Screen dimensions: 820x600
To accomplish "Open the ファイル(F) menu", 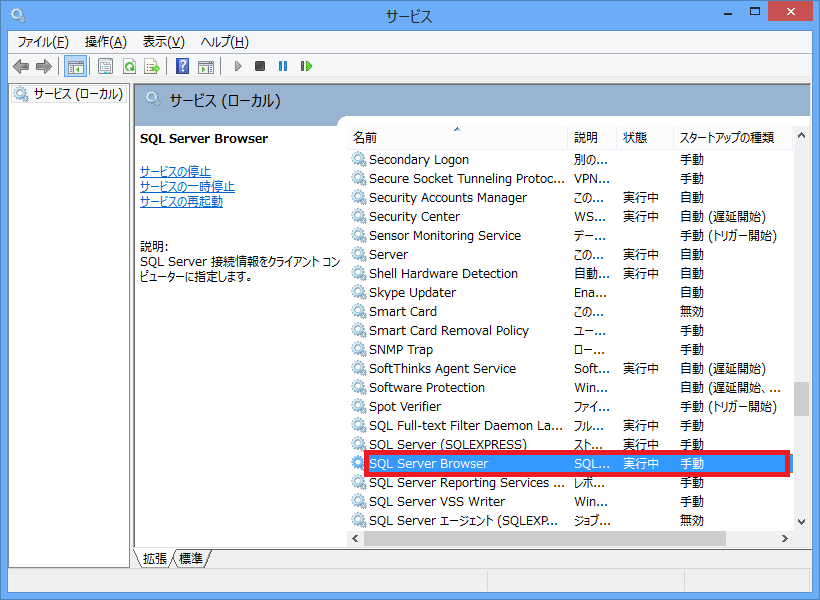I will coord(43,42).
